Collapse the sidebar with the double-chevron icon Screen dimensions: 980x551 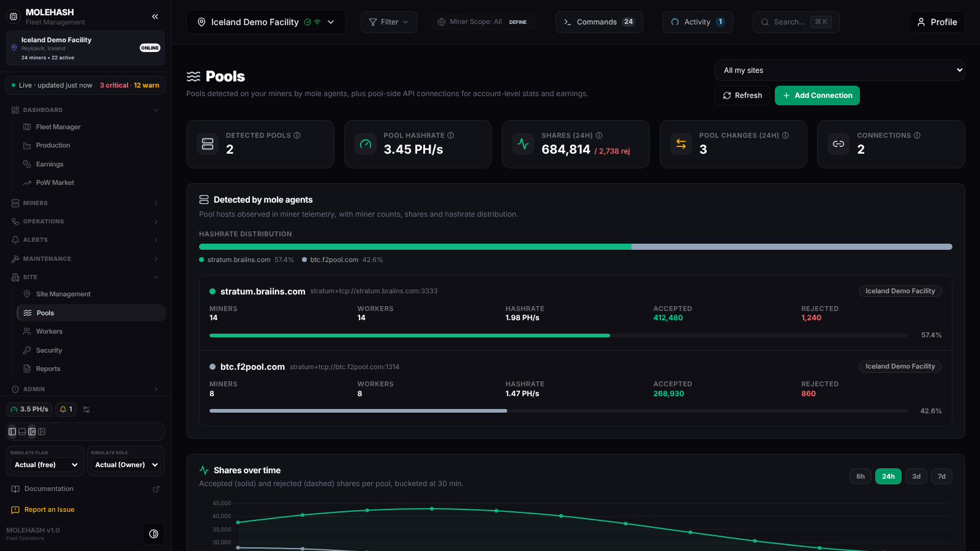pos(155,17)
